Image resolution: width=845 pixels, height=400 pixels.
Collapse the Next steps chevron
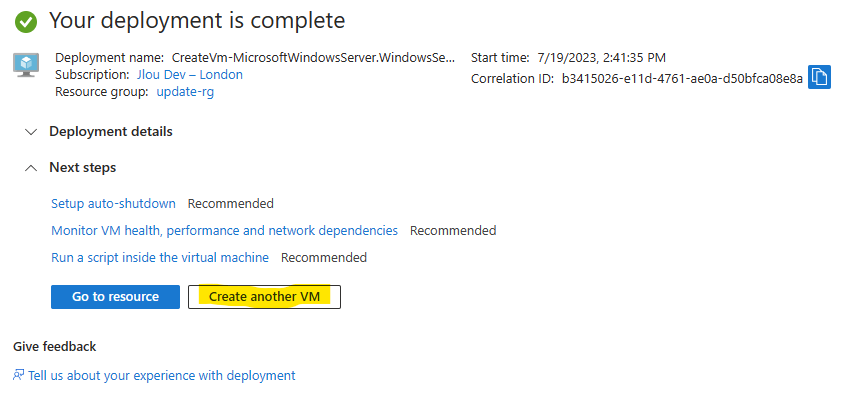(31, 168)
